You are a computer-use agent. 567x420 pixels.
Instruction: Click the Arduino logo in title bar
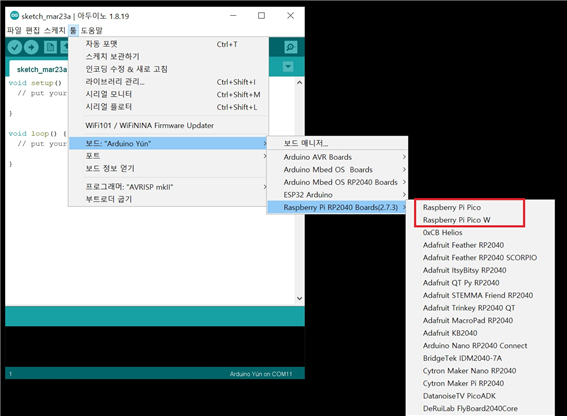click(x=14, y=16)
